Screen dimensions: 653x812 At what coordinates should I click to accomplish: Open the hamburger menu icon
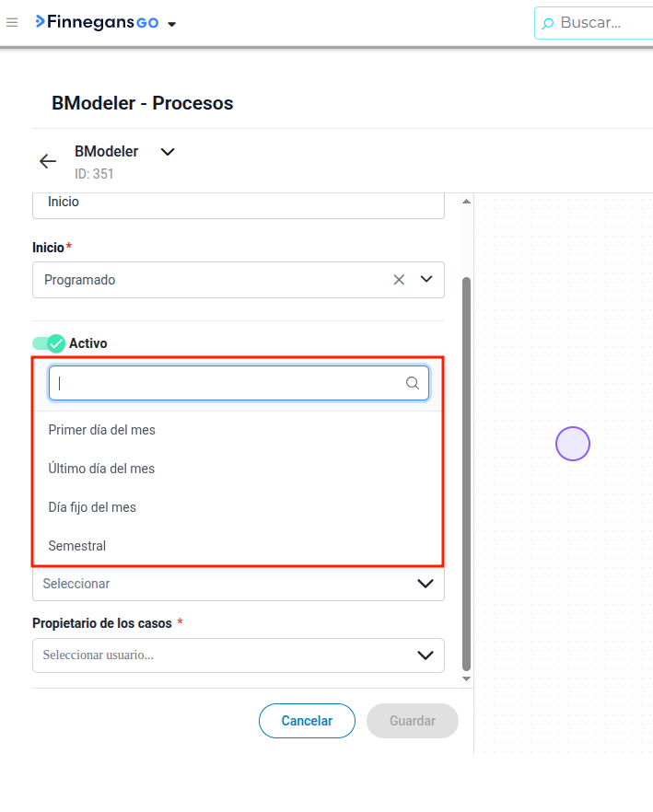12,23
